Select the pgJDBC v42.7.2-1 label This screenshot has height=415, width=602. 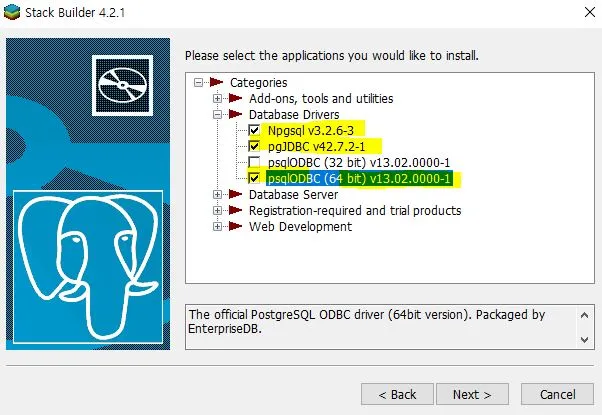[316, 146]
